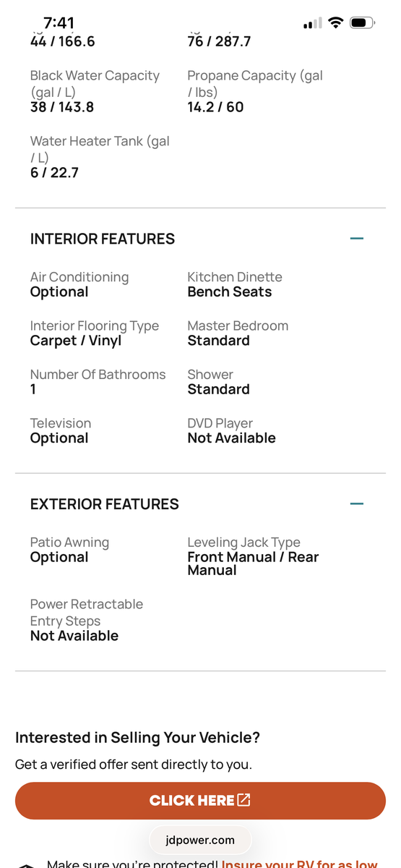The width and height of the screenshot is (401, 868).
Task: Tap Interested in Selling Your Vehicle heading
Action: tap(137, 738)
